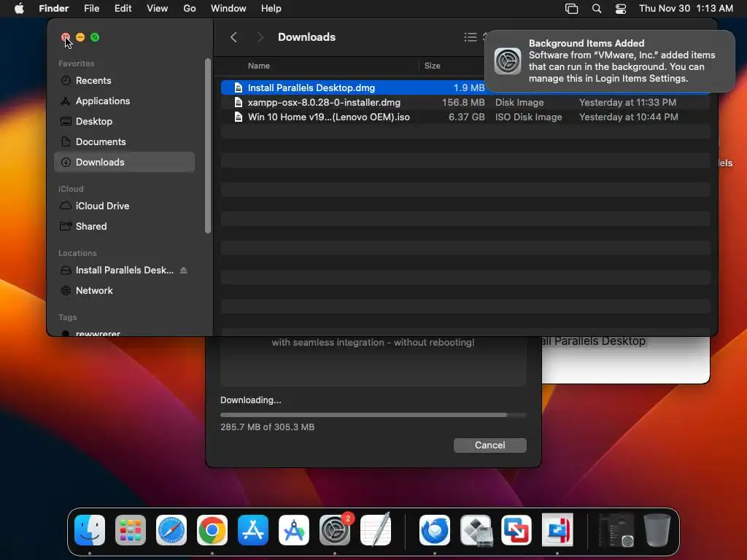Open the Edit menu
Screen dimensions: 747x560
(x=123, y=9)
